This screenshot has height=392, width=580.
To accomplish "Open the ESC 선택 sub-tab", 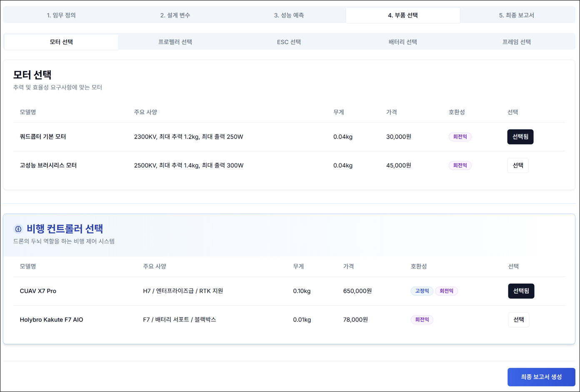I will click(x=289, y=42).
